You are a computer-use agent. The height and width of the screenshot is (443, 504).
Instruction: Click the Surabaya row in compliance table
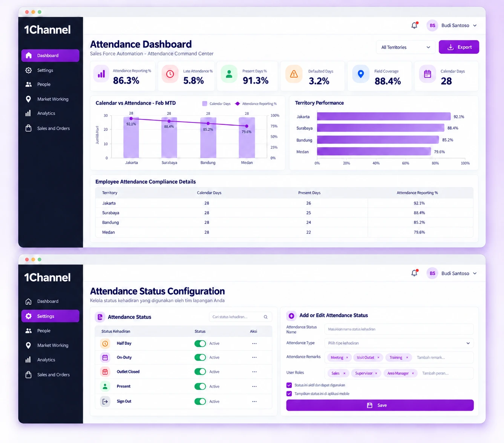point(284,213)
